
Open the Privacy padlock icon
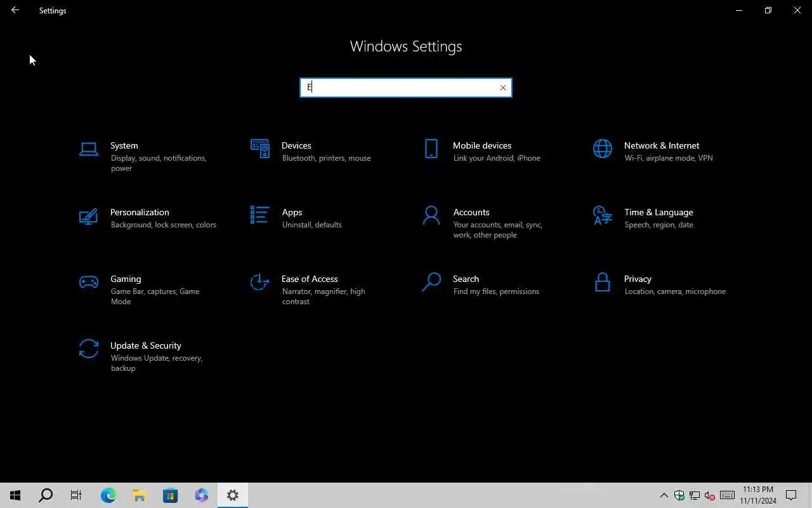(x=603, y=282)
